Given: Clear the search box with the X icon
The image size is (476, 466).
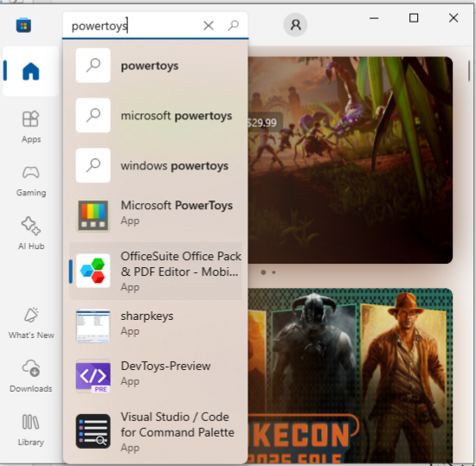Looking at the screenshot, I should pyautogui.click(x=209, y=25).
